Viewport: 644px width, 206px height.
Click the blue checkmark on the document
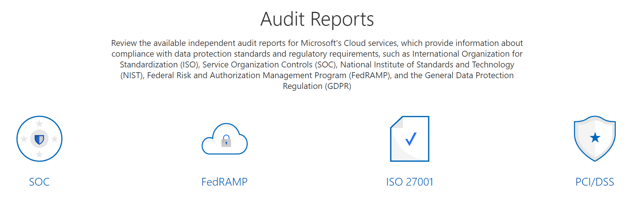click(x=411, y=139)
